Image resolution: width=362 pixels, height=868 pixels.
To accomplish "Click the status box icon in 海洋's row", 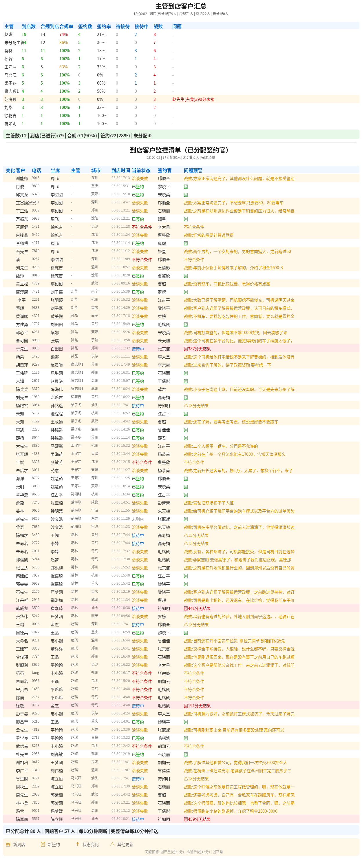I will [186, 479].
